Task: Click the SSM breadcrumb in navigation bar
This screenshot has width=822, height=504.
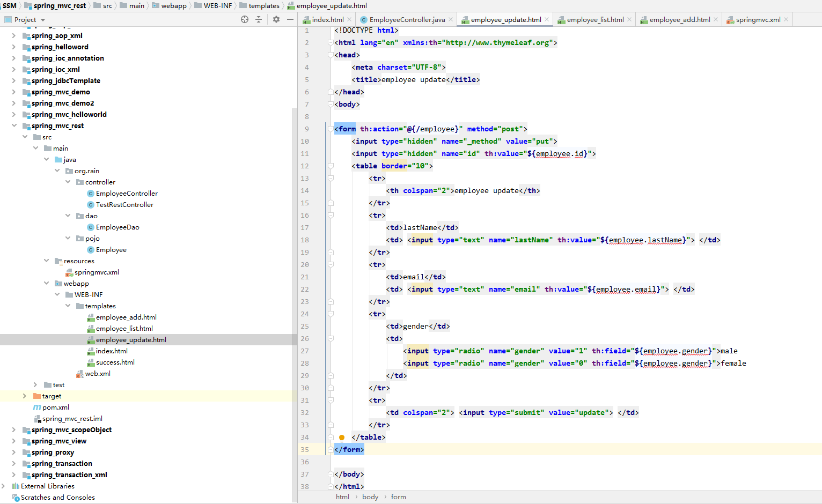Action: coord(10,5)
